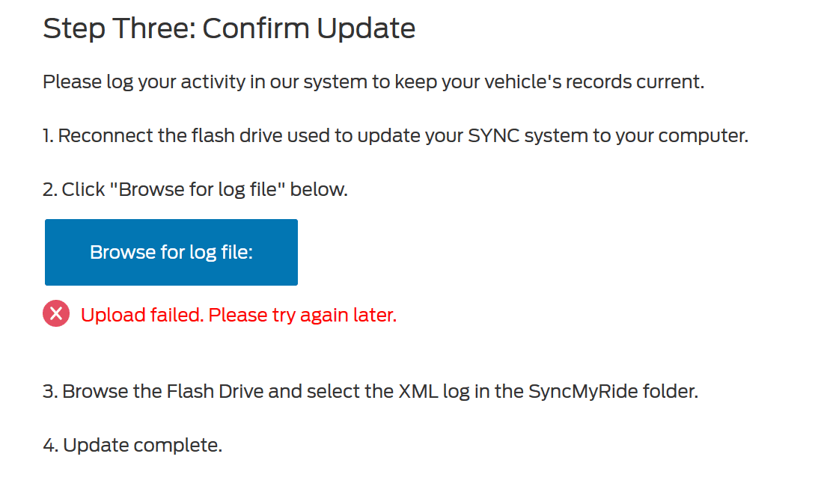Click the 'Please log your activity' paragraph
The height and width of the screenshot is (504, 818).
pos(373,82)
